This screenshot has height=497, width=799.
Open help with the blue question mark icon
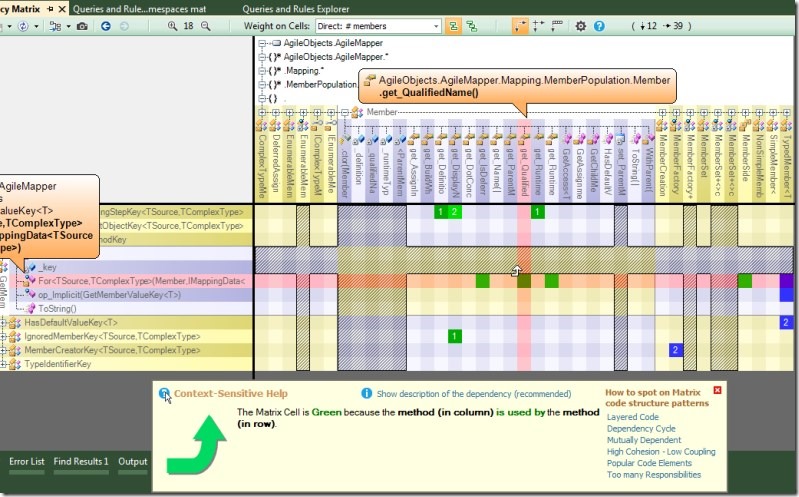(599, 26)
